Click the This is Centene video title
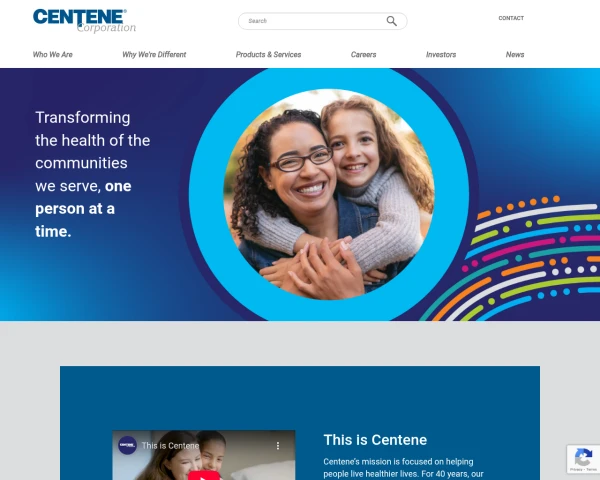This screenshot has height=480, width=600. point(170,446)
